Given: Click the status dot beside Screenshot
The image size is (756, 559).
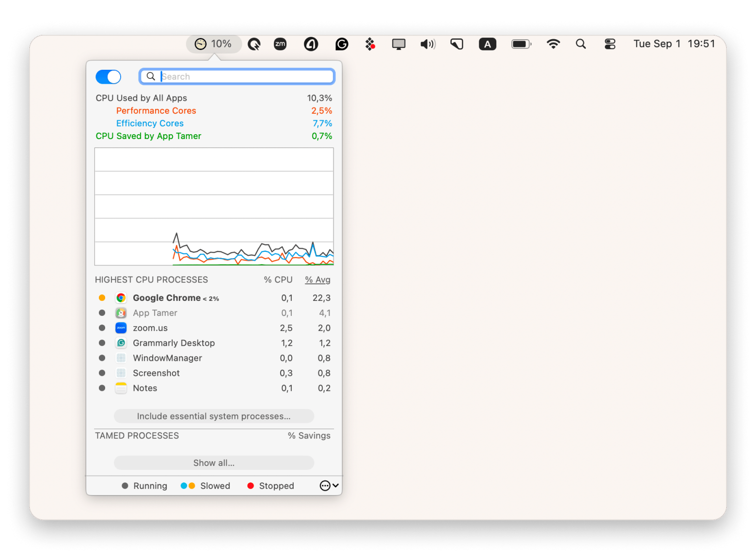Looking at the screenshot, I should [102, 373].
